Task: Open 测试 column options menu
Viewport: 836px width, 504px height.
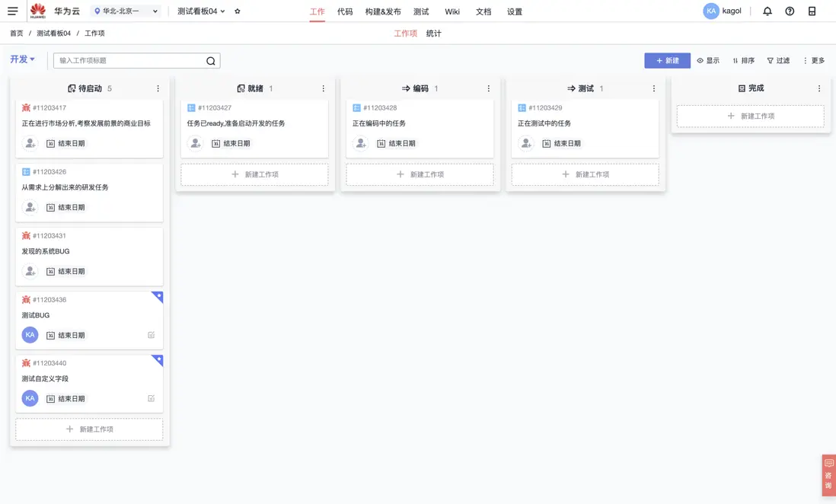Action: click(654, 88)
